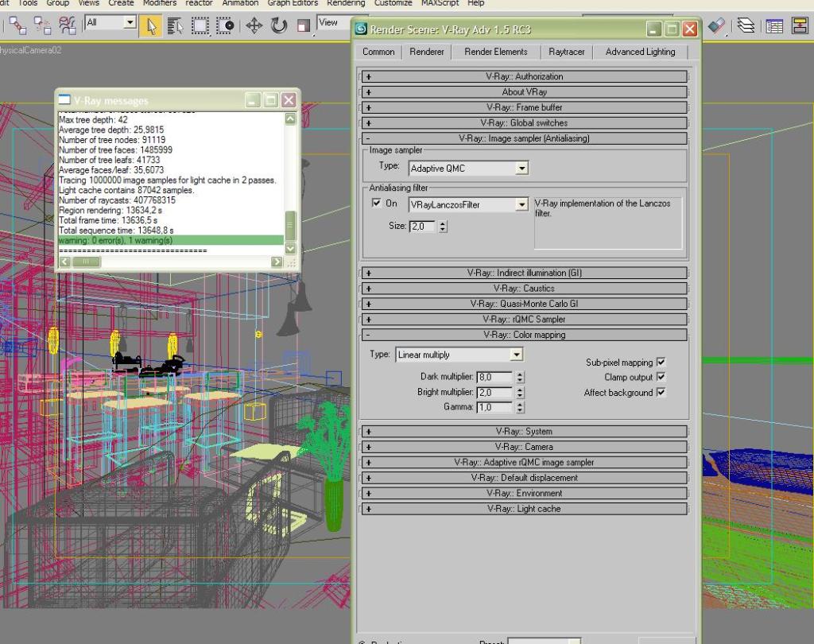
Task: Open the VRayLanczosFilter antialiasing dropdown
Action: (521, 204)
